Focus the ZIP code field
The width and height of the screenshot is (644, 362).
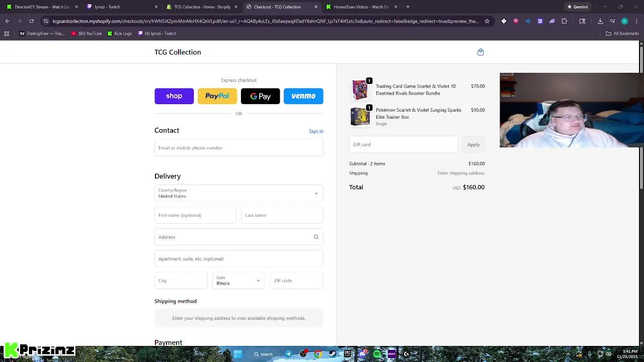[x=296, y=281]
